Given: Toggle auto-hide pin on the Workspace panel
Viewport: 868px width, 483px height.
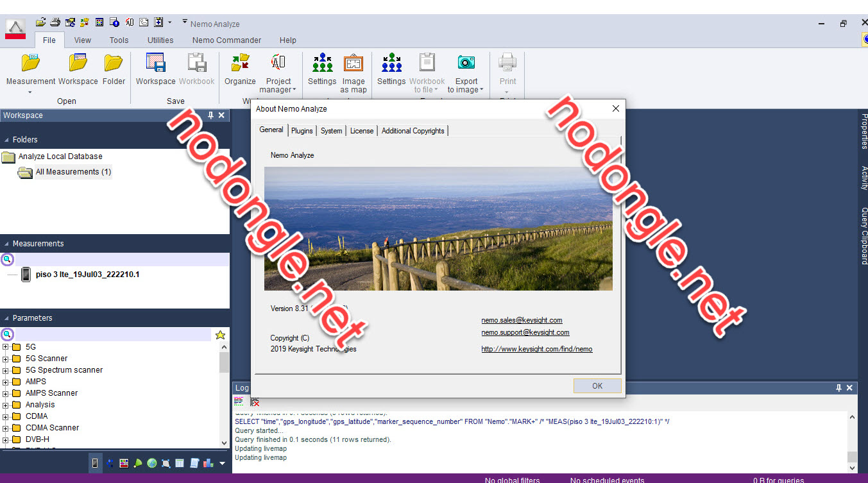Looking at the screenshot, I should click(x=210, y=115).
